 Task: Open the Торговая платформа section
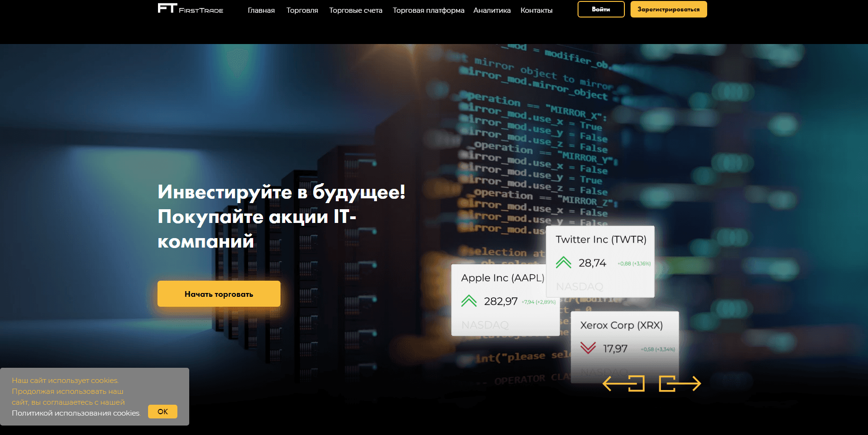(428, 10)
